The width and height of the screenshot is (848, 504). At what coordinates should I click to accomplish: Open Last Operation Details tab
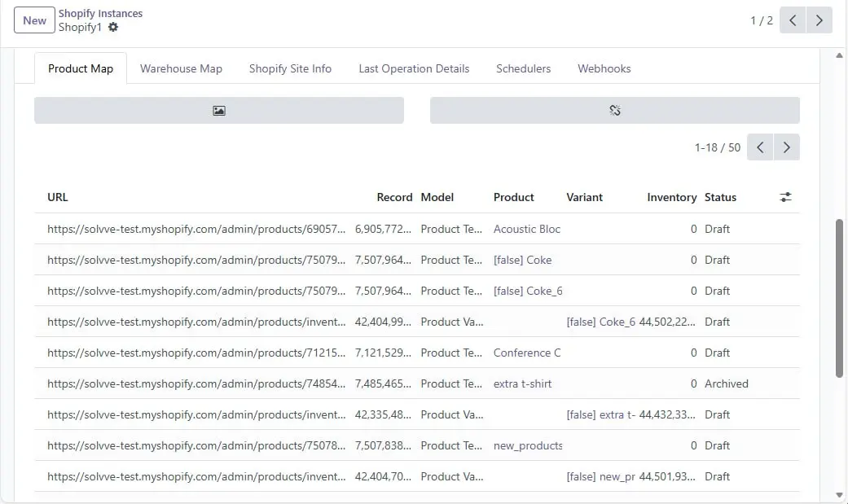pos(414,68)
